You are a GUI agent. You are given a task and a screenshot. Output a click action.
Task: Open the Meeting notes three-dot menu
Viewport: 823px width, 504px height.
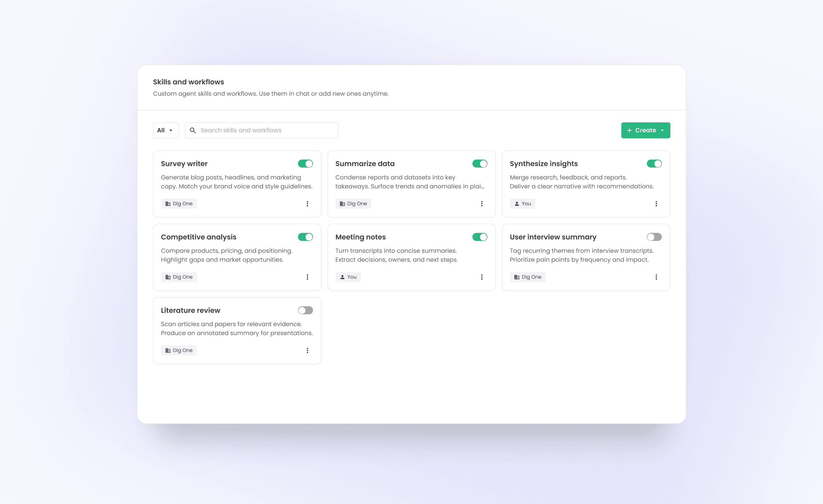[x=482, y=277]
